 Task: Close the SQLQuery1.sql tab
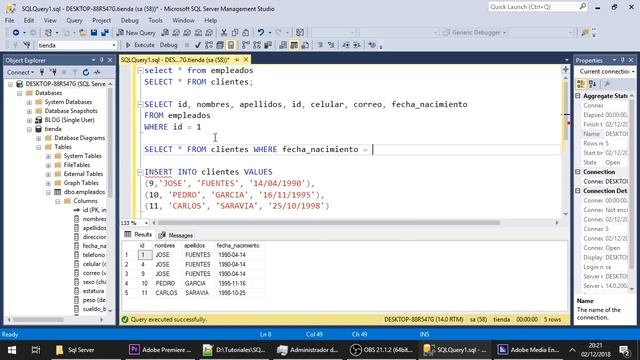pos(246,60)
